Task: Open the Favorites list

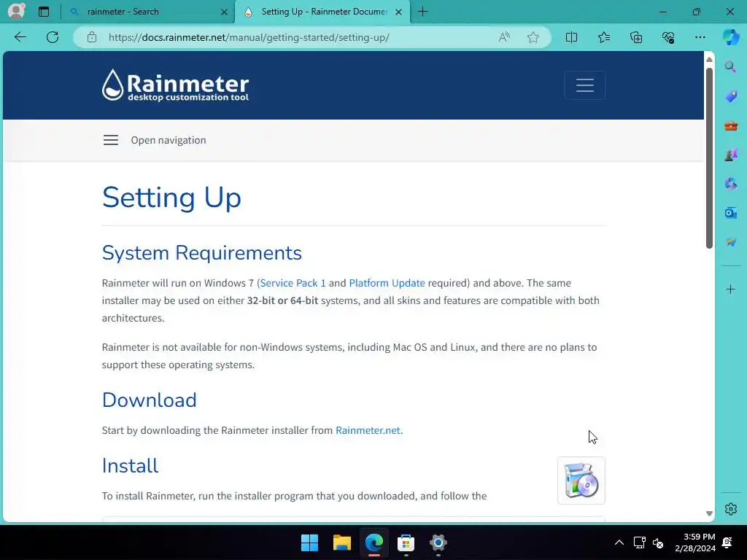Action: point(603,37)
